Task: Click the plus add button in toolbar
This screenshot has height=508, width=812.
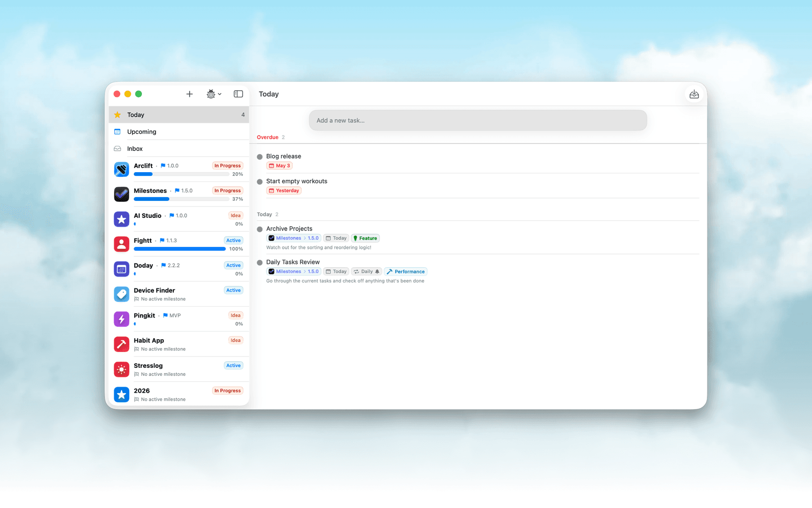Action: click(x=189, y=94)
